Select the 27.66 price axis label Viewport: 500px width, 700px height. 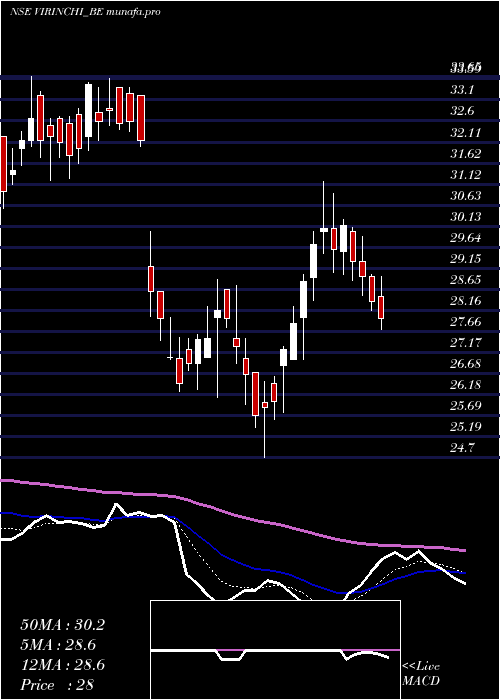tap(466, 321)
